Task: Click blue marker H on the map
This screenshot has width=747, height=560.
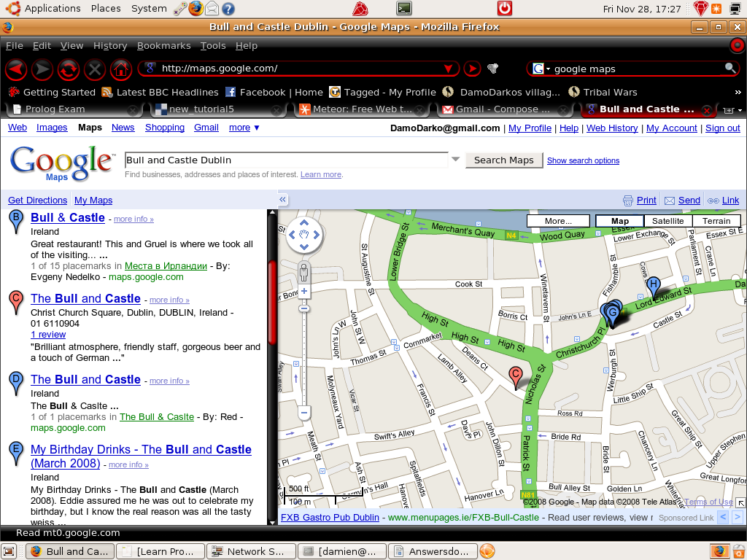Action: pyautogui.click(x=654, y=286)
